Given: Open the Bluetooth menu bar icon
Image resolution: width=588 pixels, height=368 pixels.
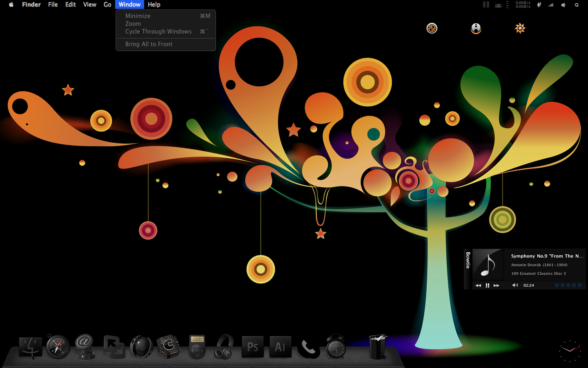Looking at the screenshot, I should (x=539, y=5).
